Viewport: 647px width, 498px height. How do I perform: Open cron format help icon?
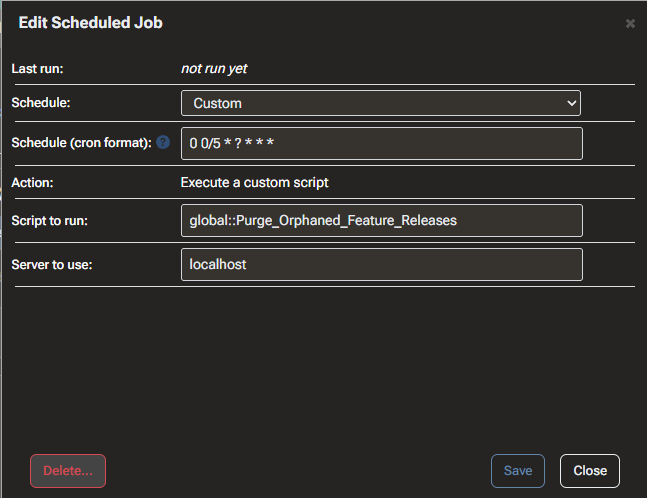(163, 142)
